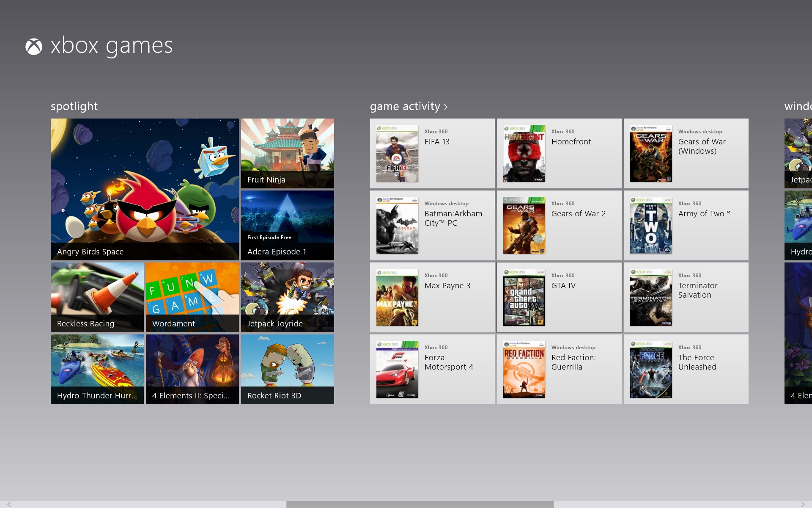Select the FIFA 13 title text

click(437, 142)
